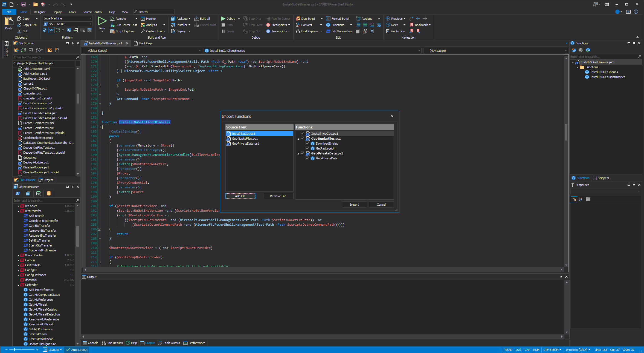The image size is (644, 353).
Task: Uncheck Install-NuGet.ps1 in Import Functions dialog
Action: pyautogui.click(x=302, y=133)
